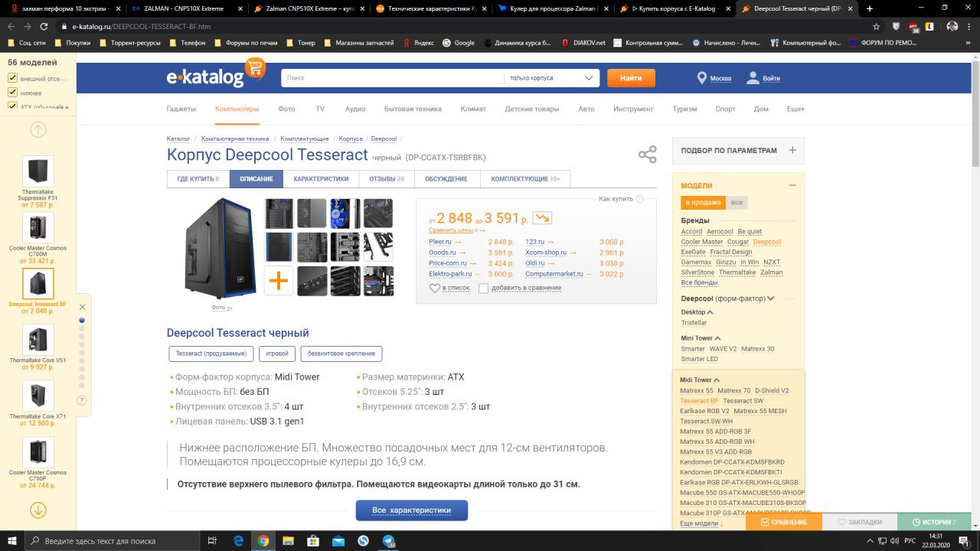Open DIAKOV.net bookmark
The image size is (980, 551).
pyautogui.click(x=583, y=43)
